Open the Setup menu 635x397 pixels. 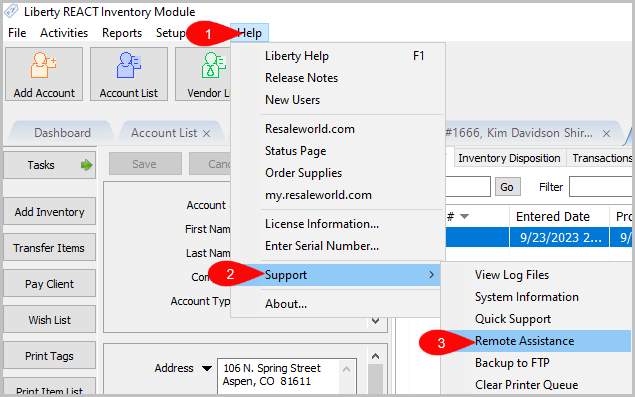click(x=170, y=33)
